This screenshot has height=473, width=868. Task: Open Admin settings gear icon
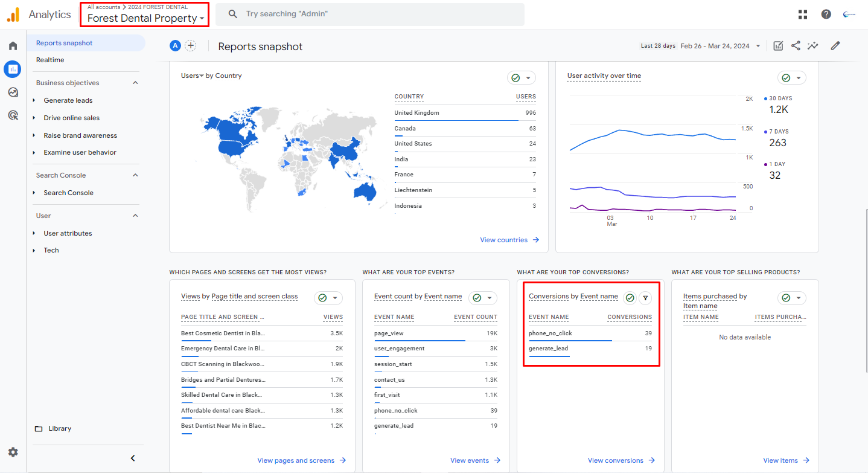coord(13,452)
